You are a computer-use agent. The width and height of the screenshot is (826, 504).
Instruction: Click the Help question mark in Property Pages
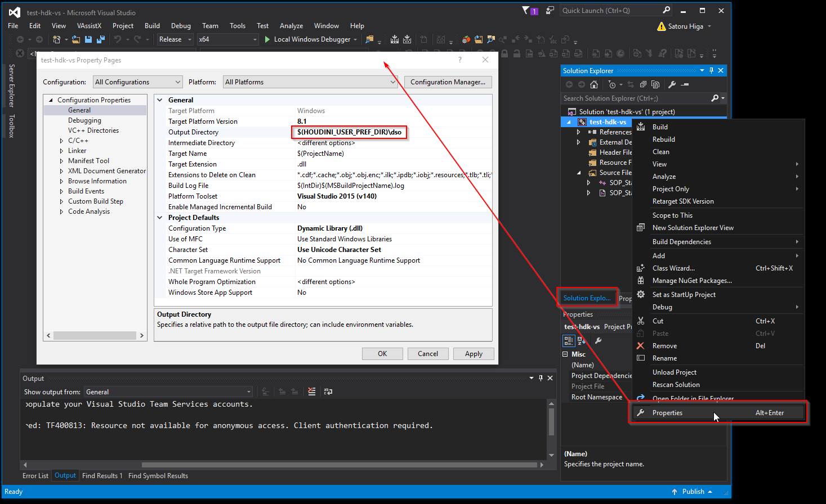click(x=460, y=60)
